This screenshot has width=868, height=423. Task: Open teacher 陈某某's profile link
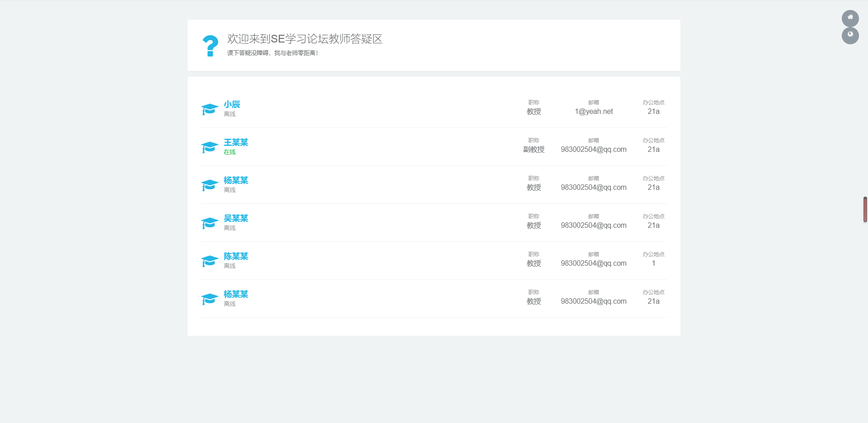coord(236,256)
